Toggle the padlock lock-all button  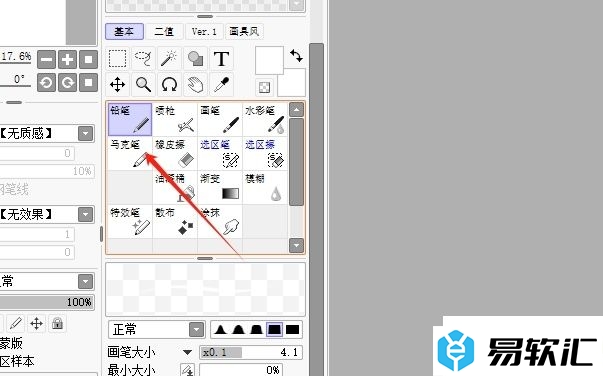coord(57,323)
